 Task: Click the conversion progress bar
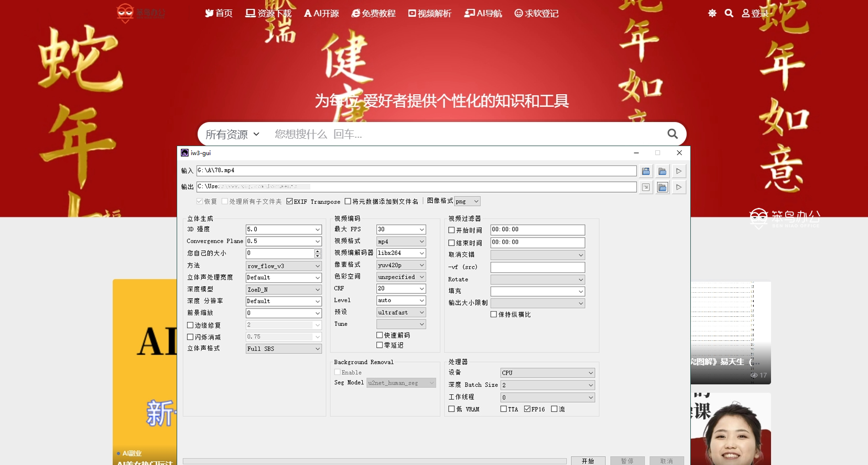(374, 461)
